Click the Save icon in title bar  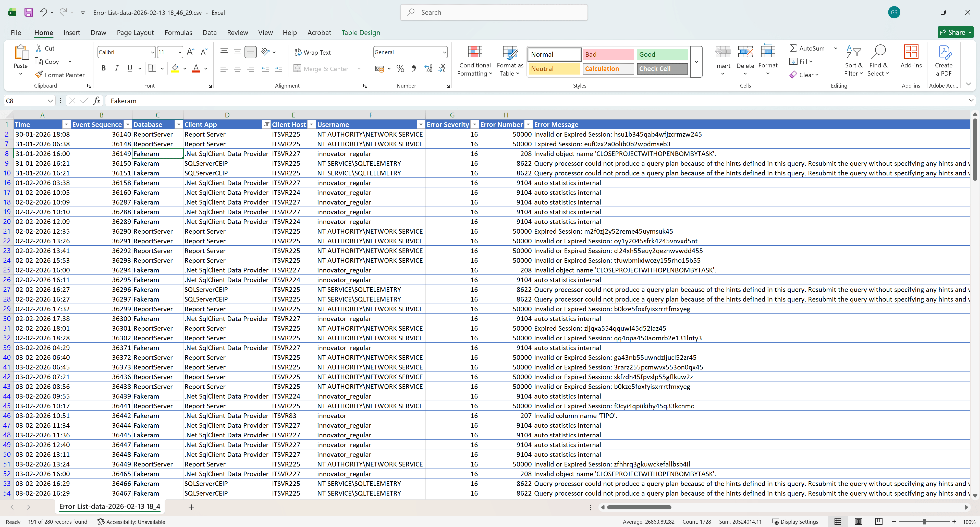pos(29,12)
